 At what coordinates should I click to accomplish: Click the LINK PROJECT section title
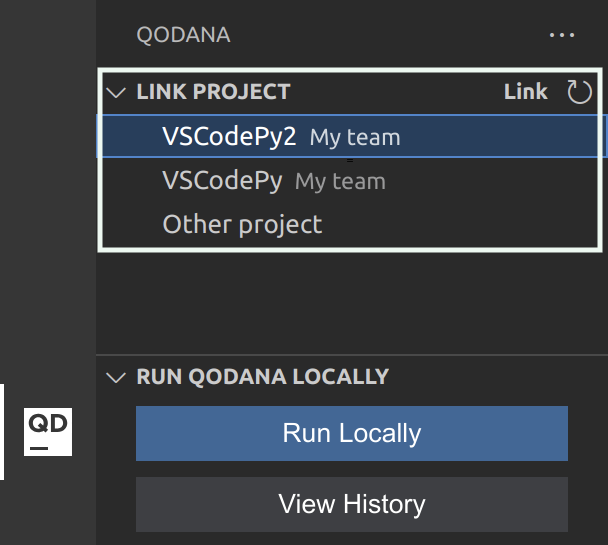click(x=213, y=92)
